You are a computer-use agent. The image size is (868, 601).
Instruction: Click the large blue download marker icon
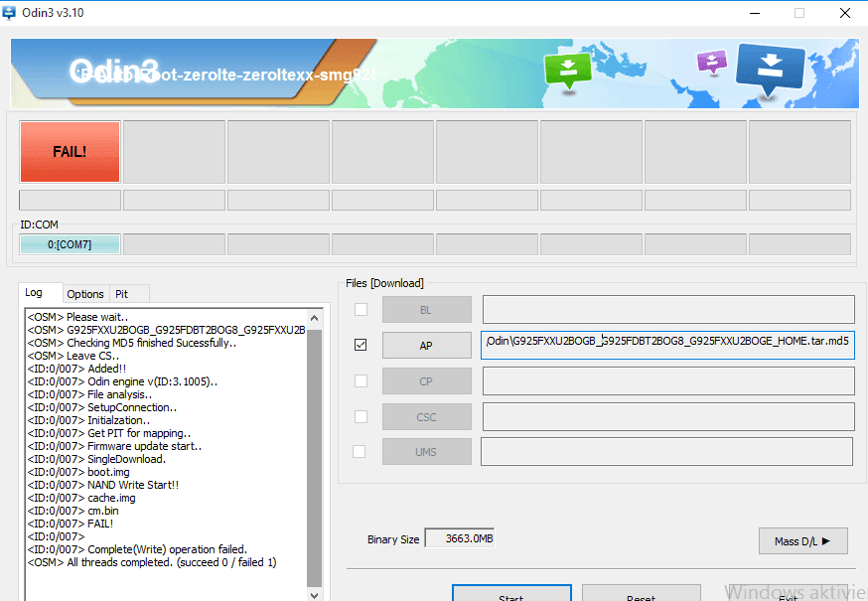[x=770, y=70]
